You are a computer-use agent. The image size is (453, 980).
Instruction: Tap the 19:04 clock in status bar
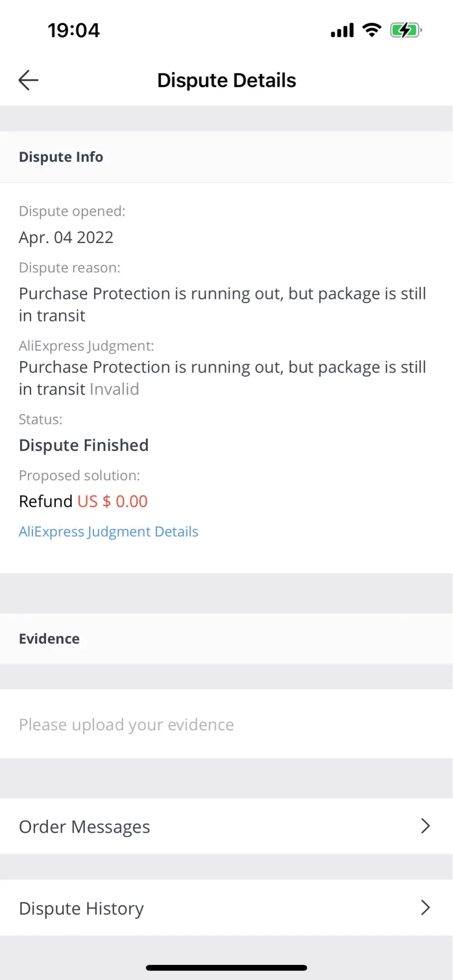pyautogui.click(x=73, y=30)
